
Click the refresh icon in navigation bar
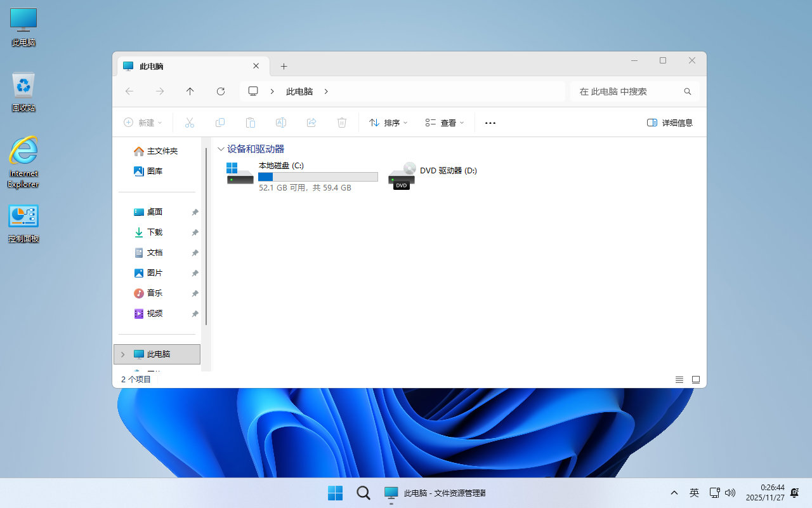[x=221, y=91]
